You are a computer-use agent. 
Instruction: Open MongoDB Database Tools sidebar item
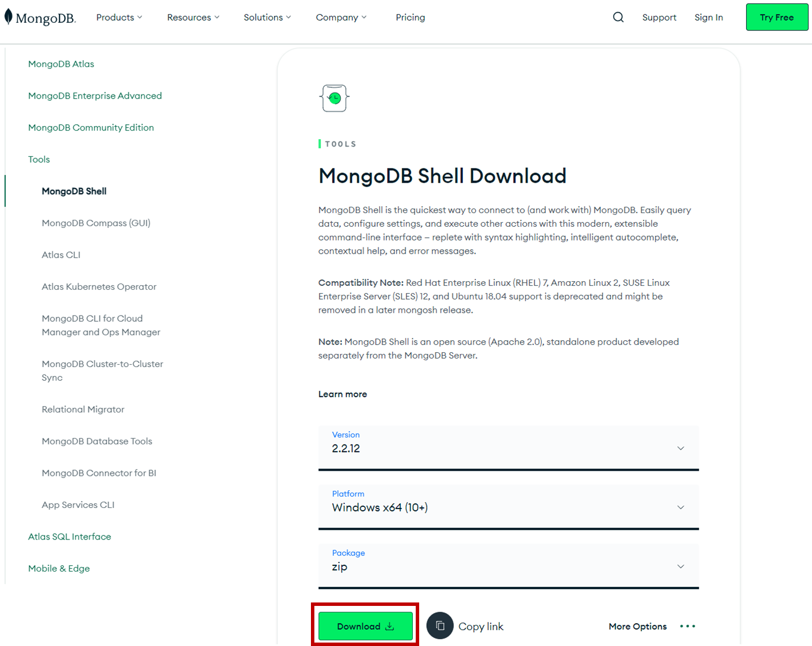pos(97,441)
